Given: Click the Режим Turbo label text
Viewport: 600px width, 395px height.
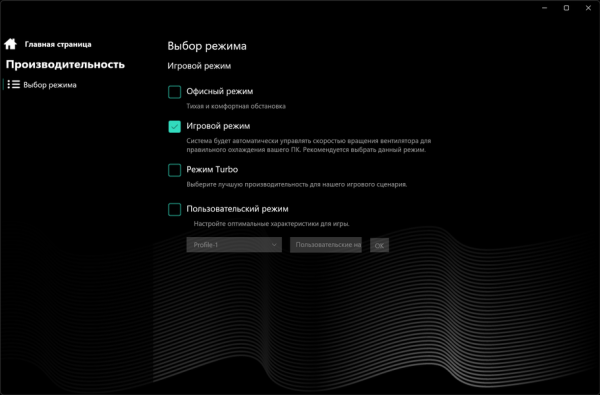Looking at the screenshot, I should coord(212,169).
